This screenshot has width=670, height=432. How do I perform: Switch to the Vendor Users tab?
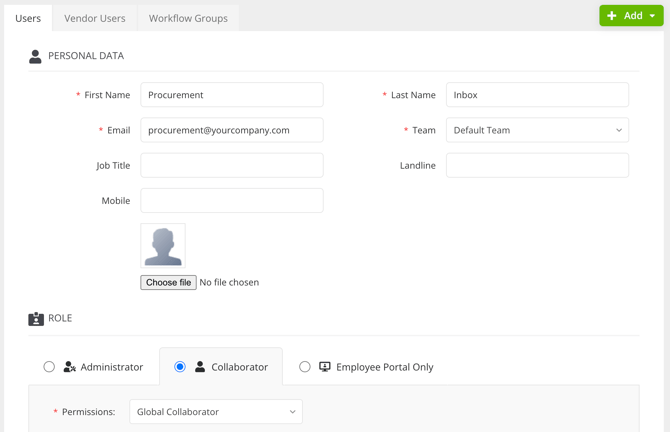pos(95,18)
